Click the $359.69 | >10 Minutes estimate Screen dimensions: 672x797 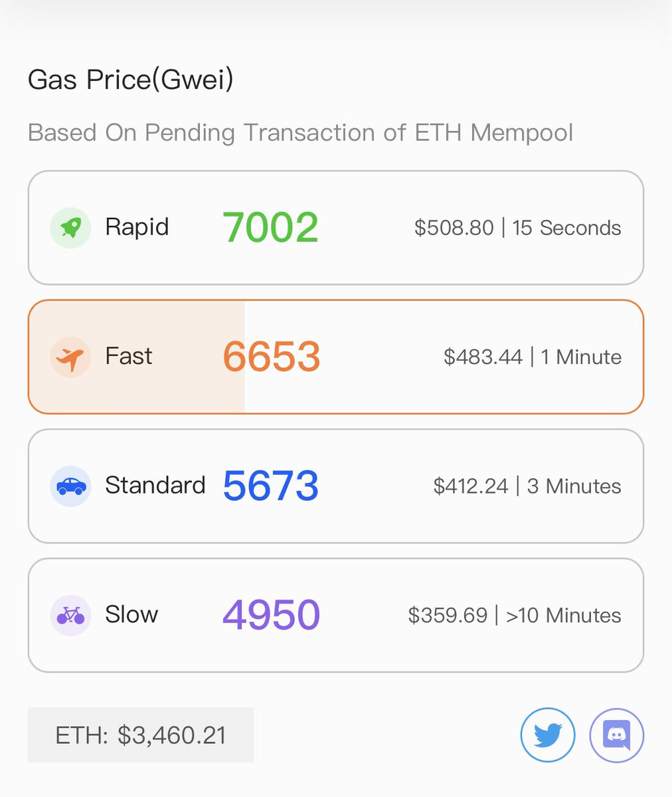click(x=515, y=615)
